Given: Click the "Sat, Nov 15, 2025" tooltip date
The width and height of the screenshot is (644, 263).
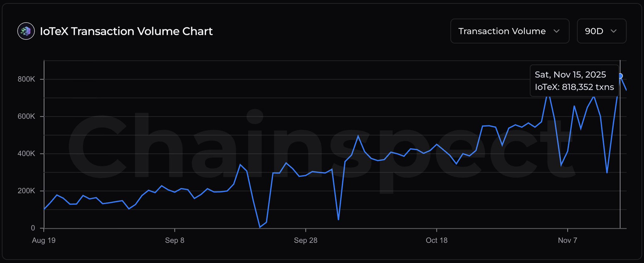Looking at the screenshot, I should [570, 74].
